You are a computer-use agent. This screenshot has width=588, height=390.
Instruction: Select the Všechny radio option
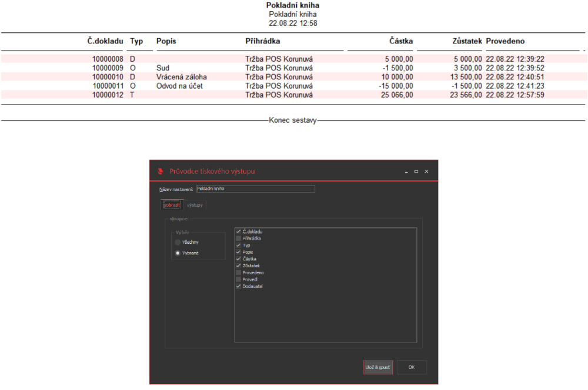tap(178, 243)
